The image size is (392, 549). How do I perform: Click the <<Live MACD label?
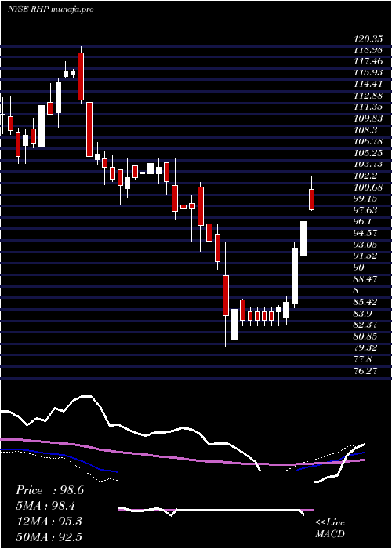(330, 528)
